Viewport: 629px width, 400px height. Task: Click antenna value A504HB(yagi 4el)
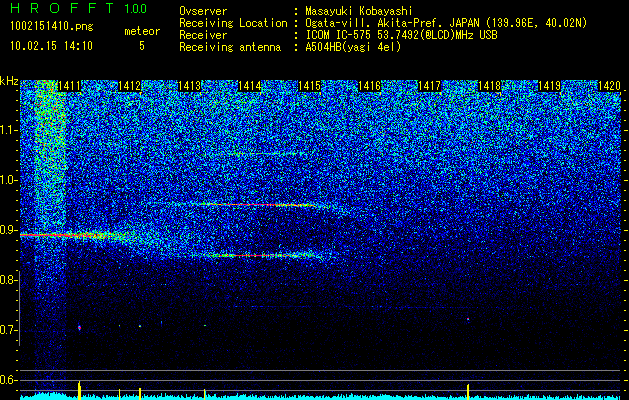(353, 47)
